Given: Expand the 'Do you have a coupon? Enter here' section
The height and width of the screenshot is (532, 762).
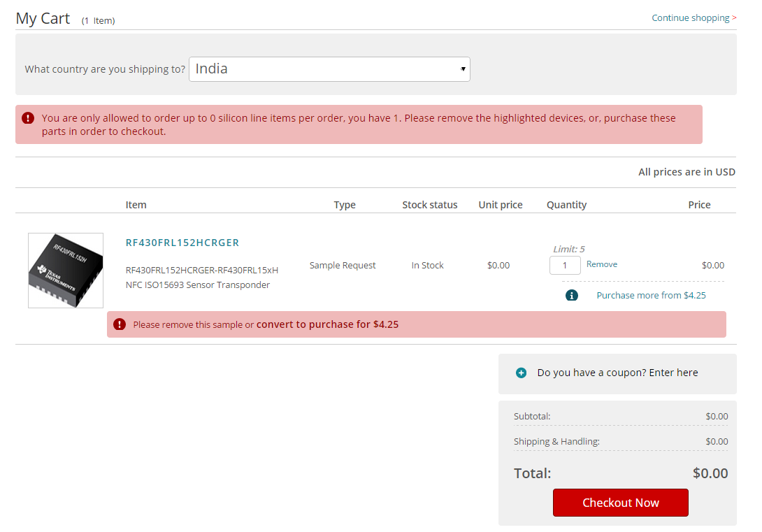Looking at the screenshot, I should (x=617, y=373).
